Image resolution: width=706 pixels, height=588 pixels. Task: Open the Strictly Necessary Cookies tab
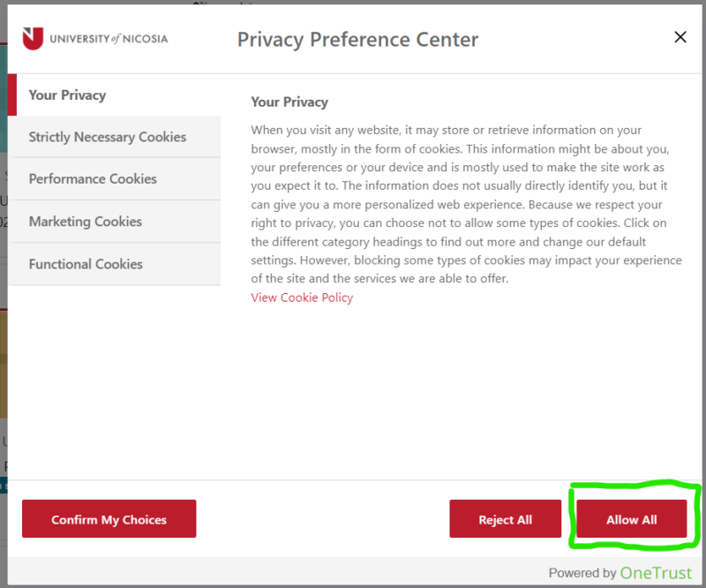(107, 137)
